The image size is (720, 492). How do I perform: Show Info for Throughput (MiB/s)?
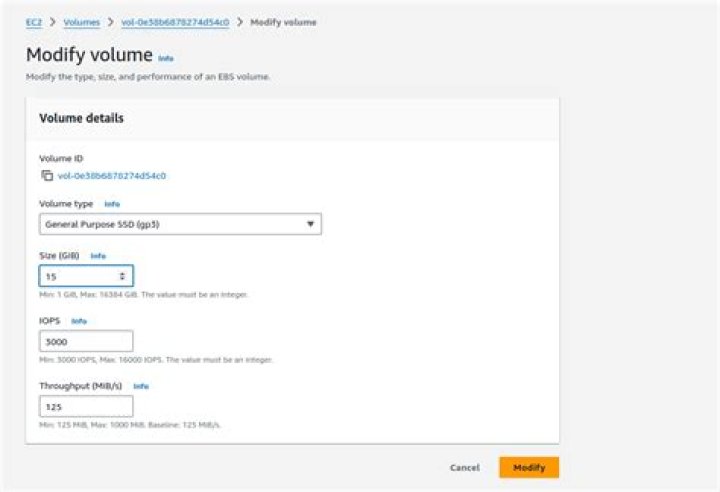coord(141,386)
